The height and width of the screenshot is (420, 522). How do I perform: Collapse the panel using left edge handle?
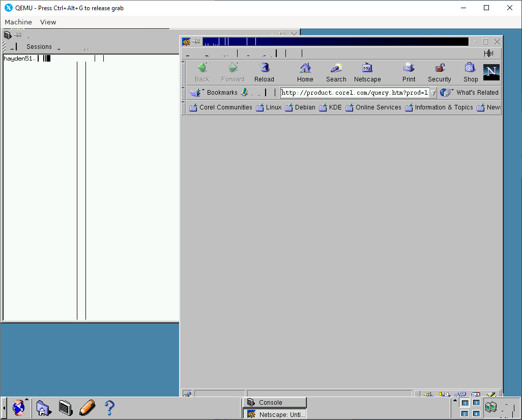coord(4,407)
